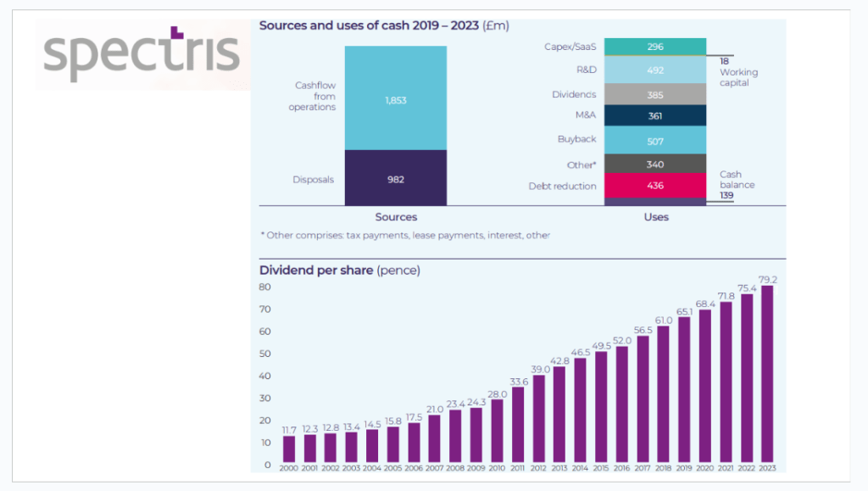Click the R&D 492 bar segment
This screenshot has width=868, height=491.
pyautogui.click(x=655, y=70)
